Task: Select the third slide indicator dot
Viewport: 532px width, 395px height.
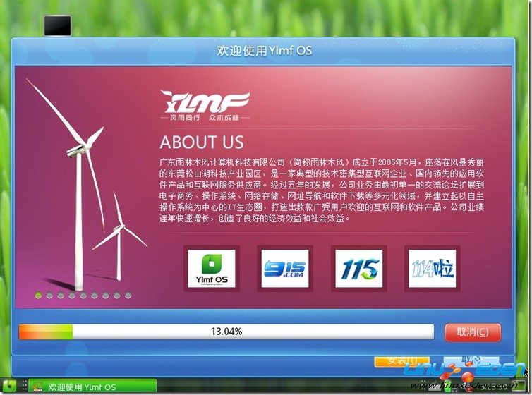Action: tap(61, 296)
